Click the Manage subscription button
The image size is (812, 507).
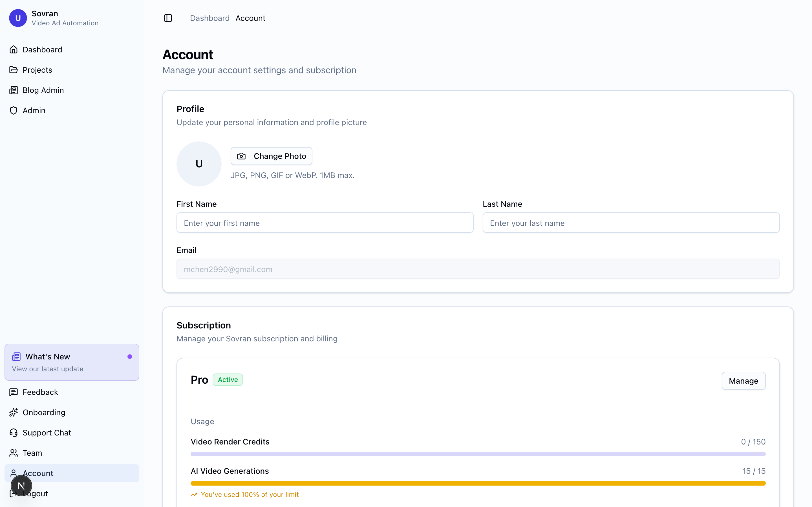point(743,381)
